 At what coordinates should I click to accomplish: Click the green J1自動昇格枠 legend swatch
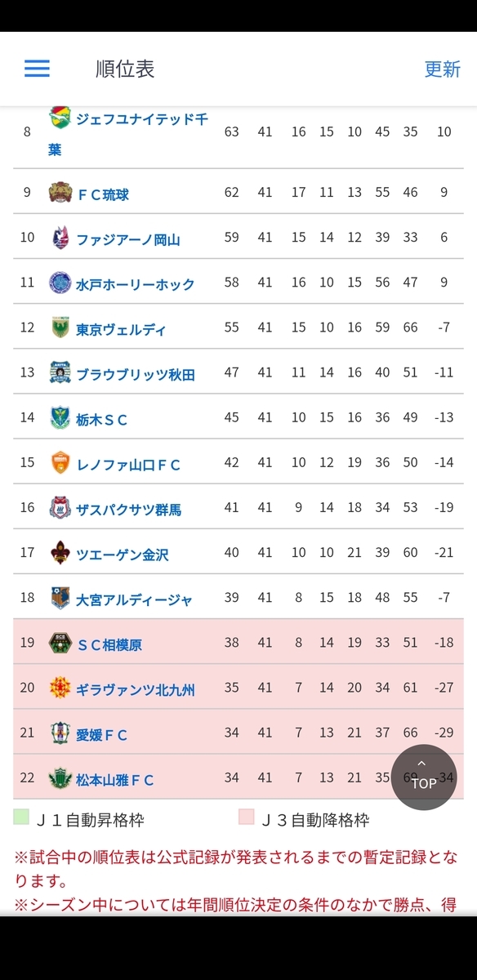21,817
